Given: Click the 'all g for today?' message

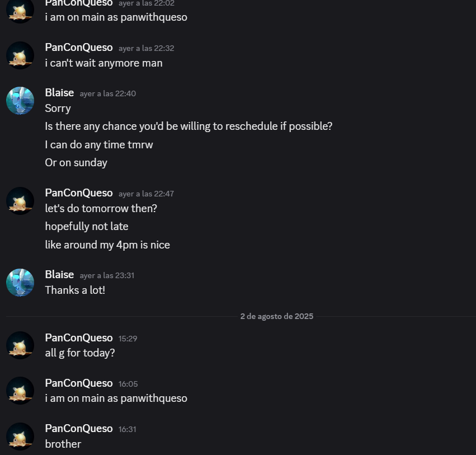Looking at the screenshot, I should click(80, 353).
